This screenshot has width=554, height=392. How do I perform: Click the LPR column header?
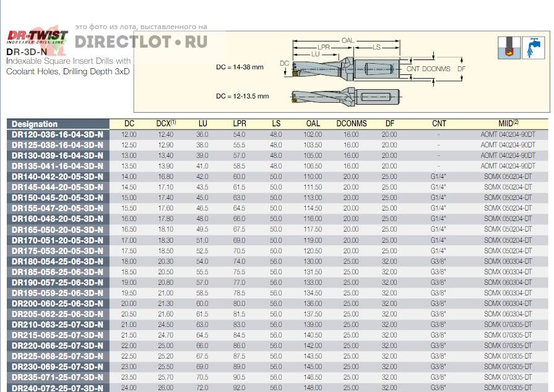coord(239,124)
